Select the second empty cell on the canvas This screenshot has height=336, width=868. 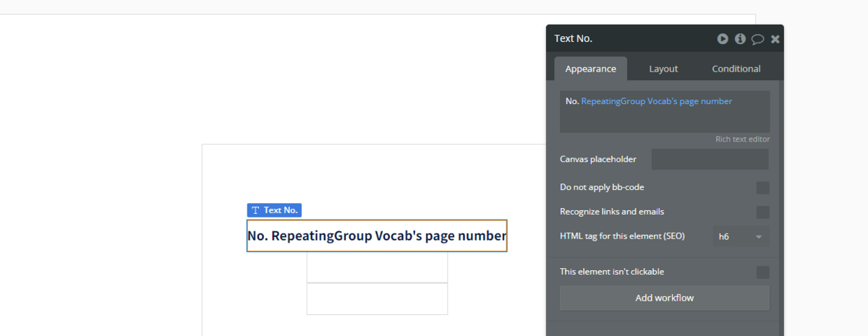(x=377, y=299)
